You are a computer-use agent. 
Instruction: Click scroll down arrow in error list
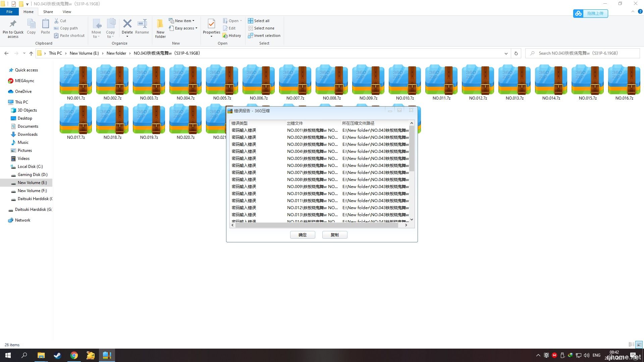click(x=412, y=220)
